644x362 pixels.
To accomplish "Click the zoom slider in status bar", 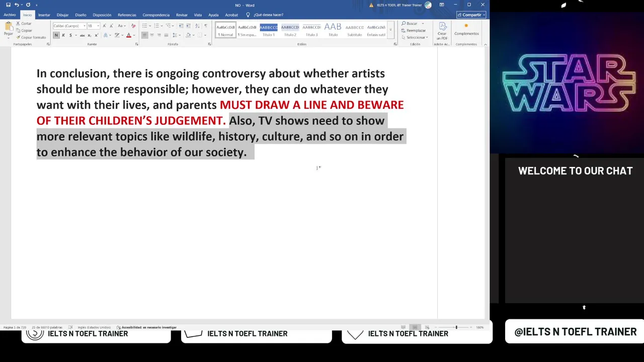I will click(456, 327).
